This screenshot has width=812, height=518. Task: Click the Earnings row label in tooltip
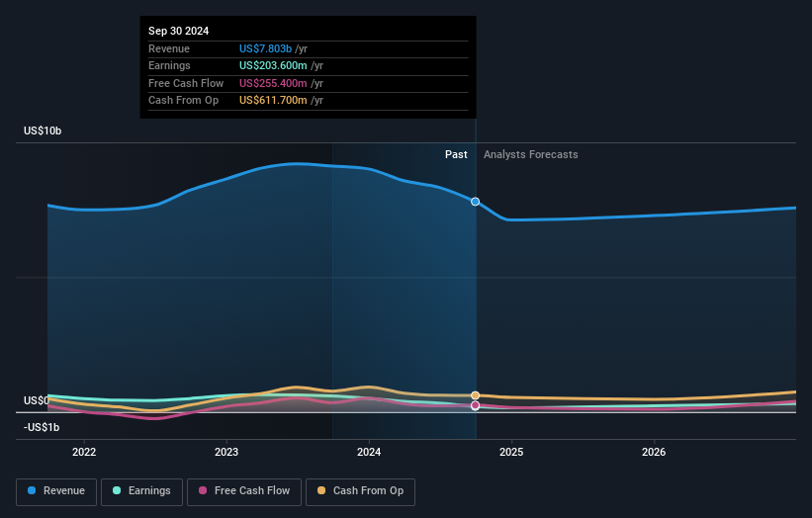click(169, 65)
